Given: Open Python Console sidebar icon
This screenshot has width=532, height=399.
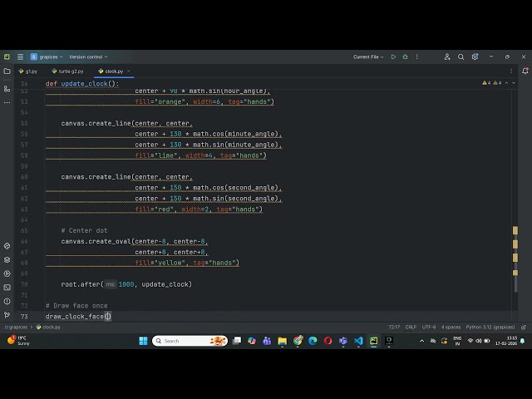Looking at the screenshot, I should (7, 246).
